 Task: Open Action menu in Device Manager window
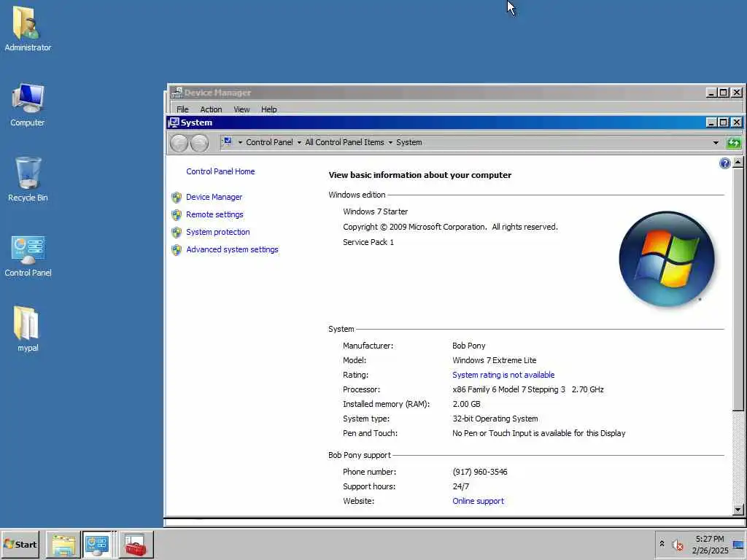click(211, 109)
